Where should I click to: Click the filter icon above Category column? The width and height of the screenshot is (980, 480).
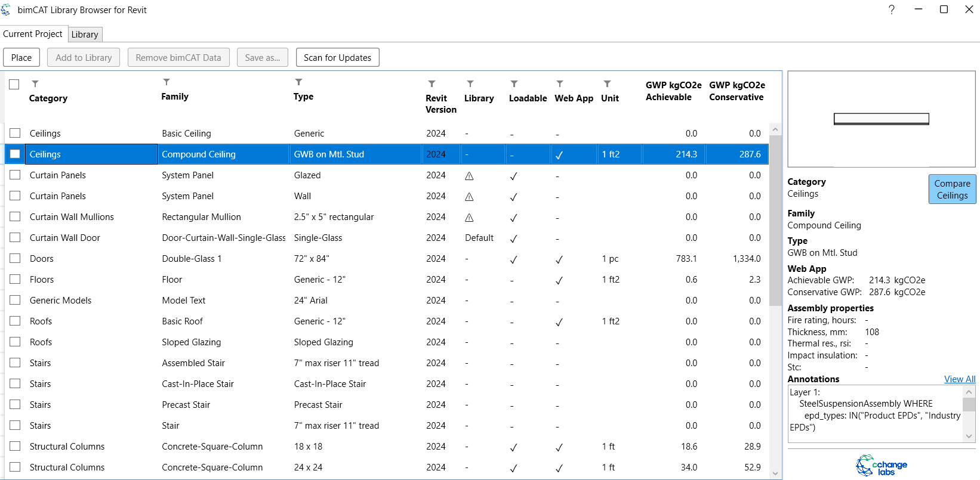coord(35,83)
